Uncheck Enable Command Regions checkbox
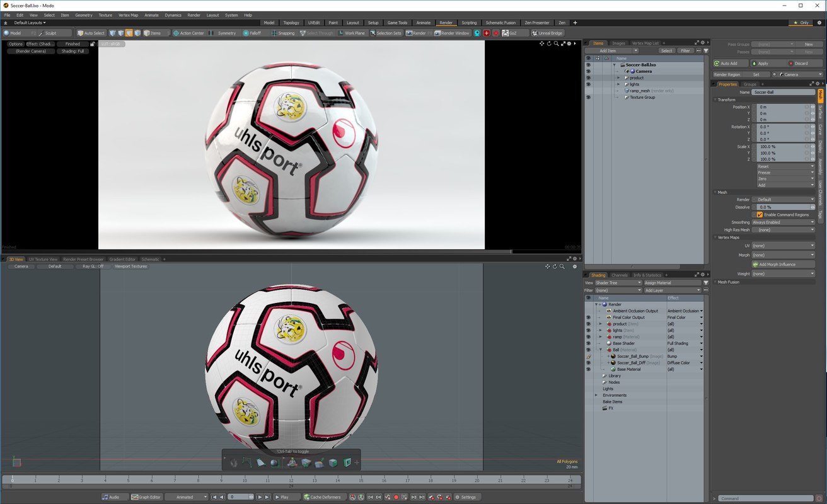This screenshot has height=504, width=827. (760, 215)
